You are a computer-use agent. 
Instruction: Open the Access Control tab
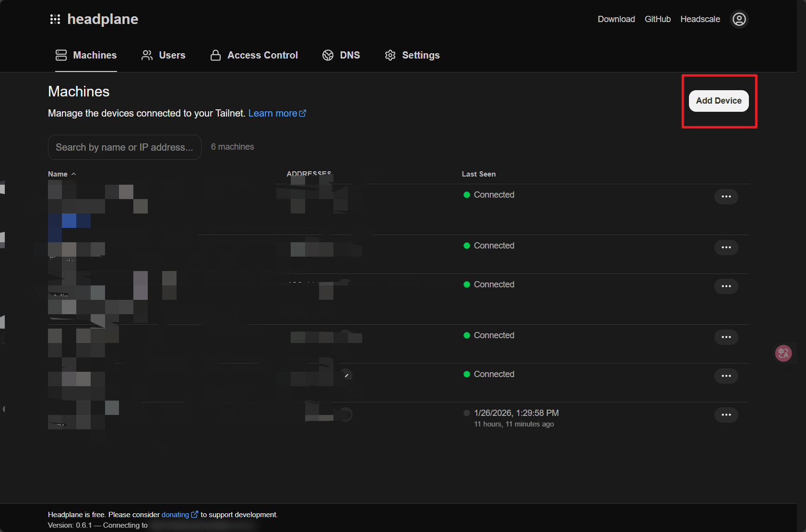click(254, 55)
